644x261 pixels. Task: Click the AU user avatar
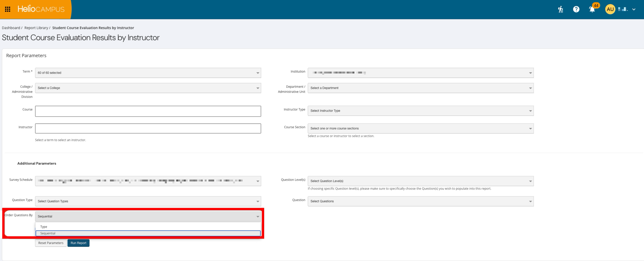(610, 9)
